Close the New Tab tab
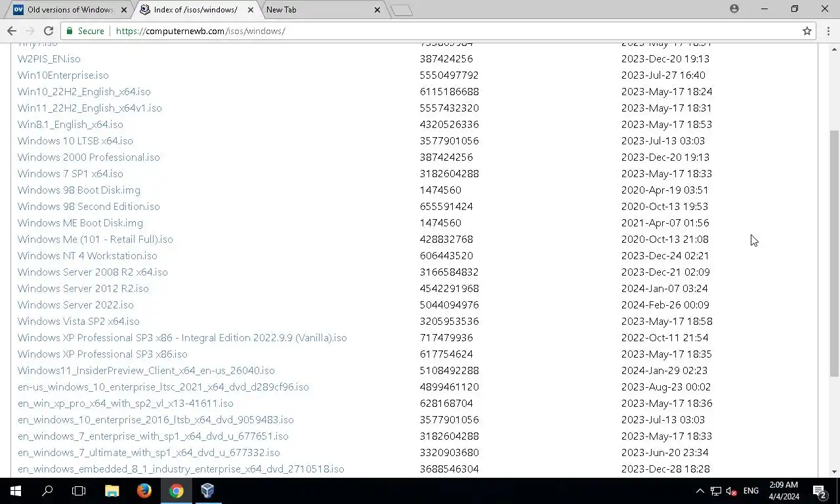 [377, 10]
